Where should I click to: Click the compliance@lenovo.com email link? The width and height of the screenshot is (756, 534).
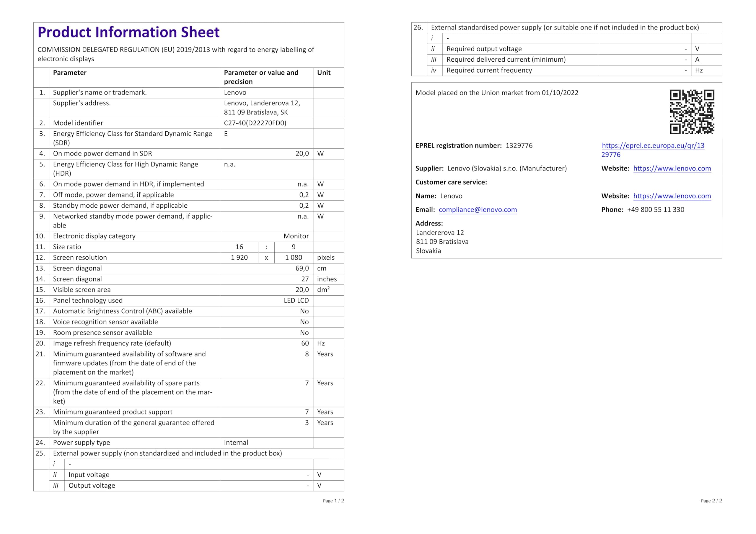tap(478, 210)
